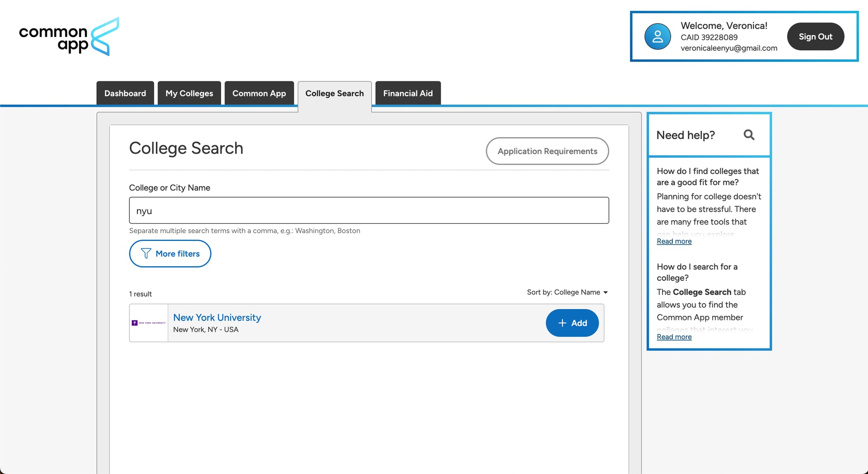Switch to the Dashboard tab
Viewport: 868px width, 474px height.
[125, 93]
